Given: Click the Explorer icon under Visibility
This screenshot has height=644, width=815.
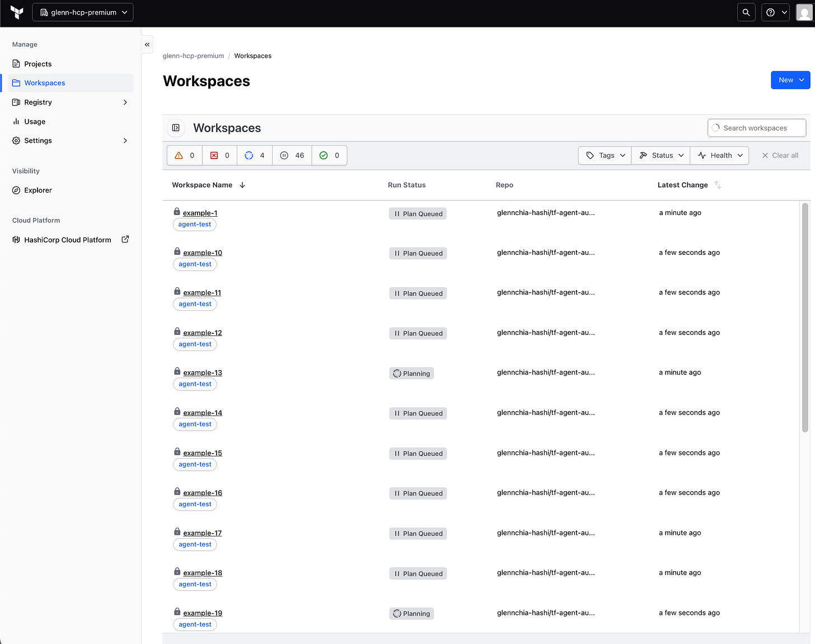Looking at the screenshot, I should [x=16, y=190].
